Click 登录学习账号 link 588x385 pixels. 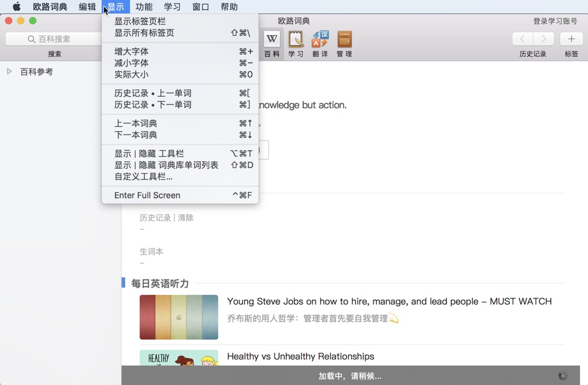[x=555, y=21]
